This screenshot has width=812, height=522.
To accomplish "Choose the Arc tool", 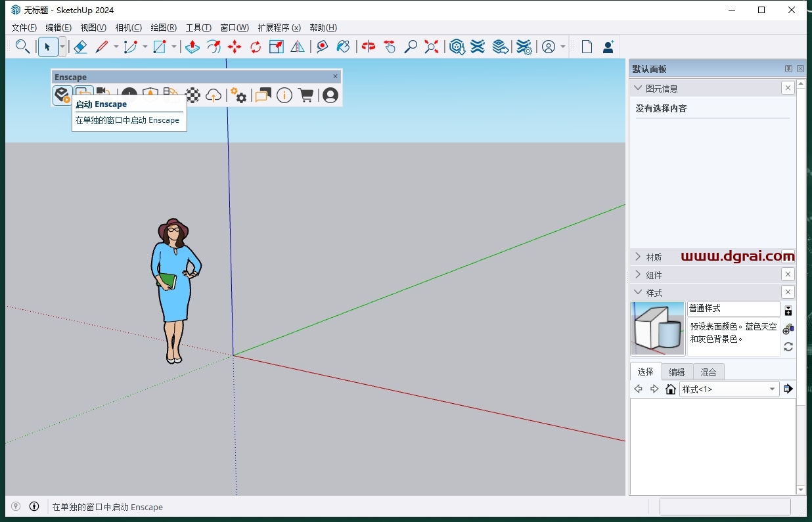I will pos(131,47).
